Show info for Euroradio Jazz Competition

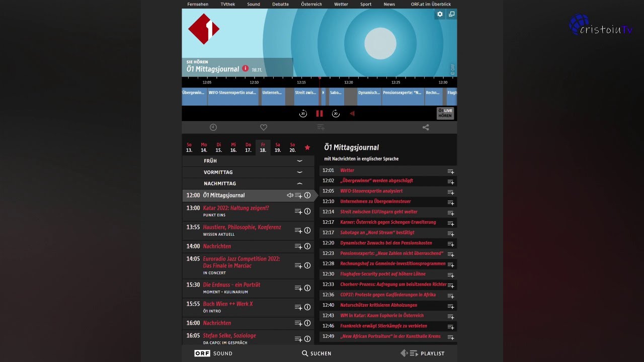[x=307, y=265]
